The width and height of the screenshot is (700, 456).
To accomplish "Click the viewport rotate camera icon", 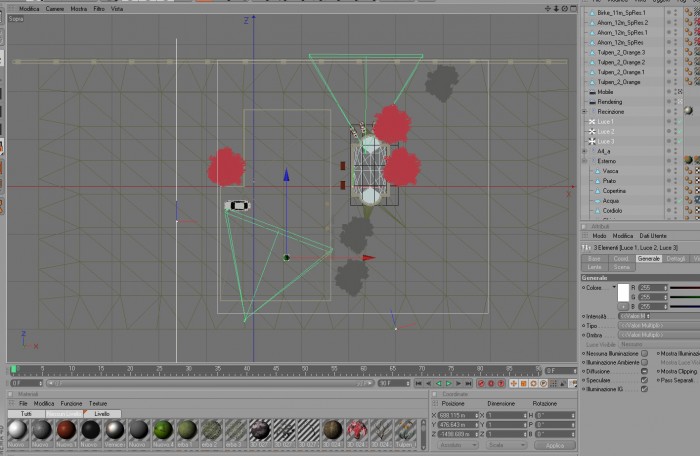I will pos(565,8).
